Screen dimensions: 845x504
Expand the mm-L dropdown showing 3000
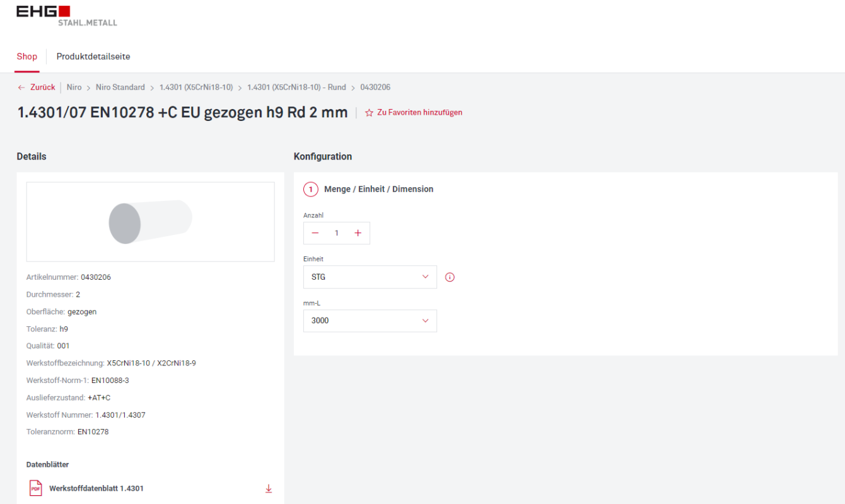pyautogui.click(x=370, y=321)
